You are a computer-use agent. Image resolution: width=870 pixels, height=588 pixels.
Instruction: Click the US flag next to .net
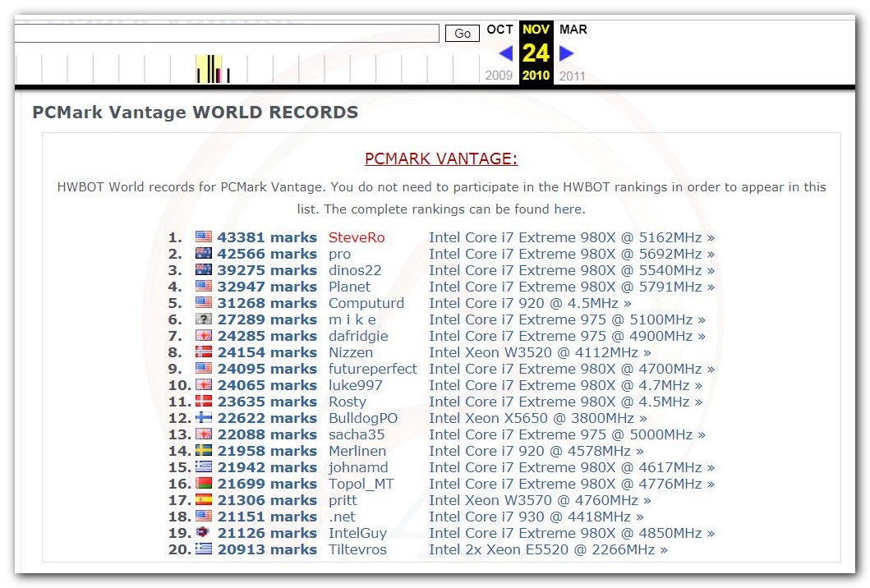click(204, 517)
